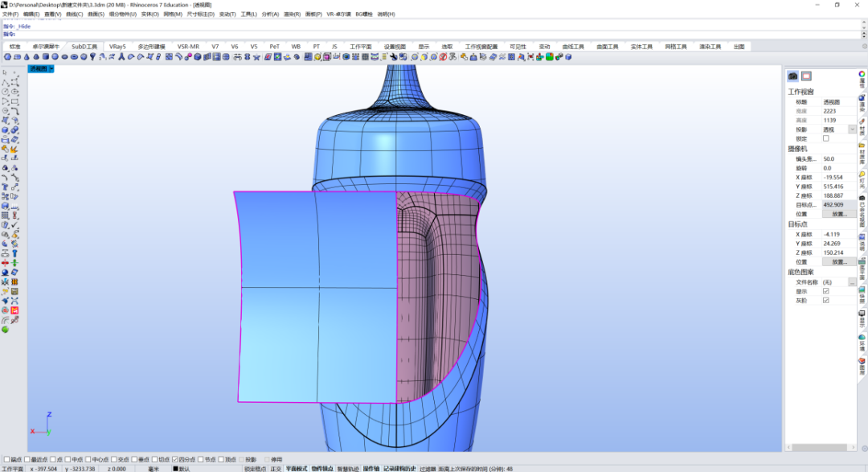Click the green sphere icon at sidebar bottom

pos(5,330)
